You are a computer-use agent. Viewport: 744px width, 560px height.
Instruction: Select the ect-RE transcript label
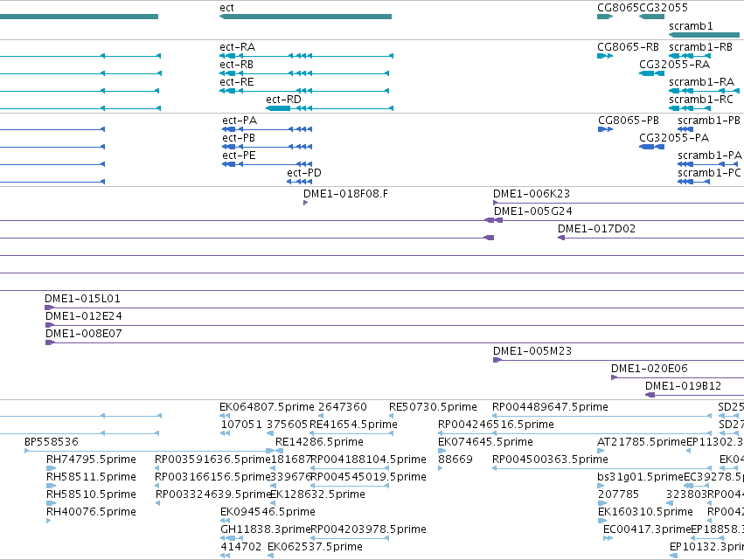[x=237, y=82]
